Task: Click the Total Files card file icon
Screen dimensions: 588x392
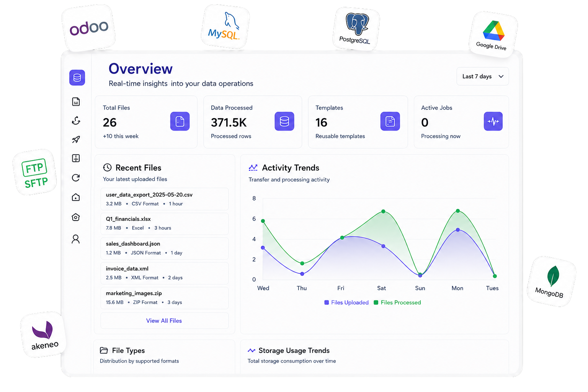Action: coord(180,121)
